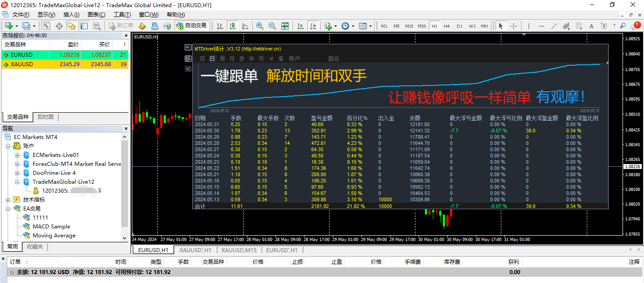Toggle chart auto scroll icon

coord(301,26)
